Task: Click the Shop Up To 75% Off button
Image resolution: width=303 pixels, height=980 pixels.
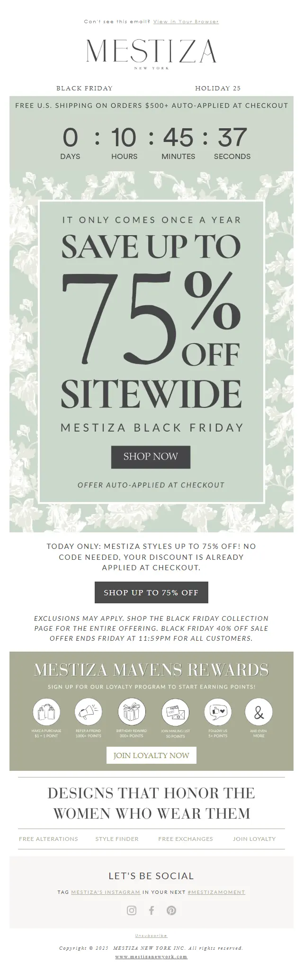Action: 151,592
